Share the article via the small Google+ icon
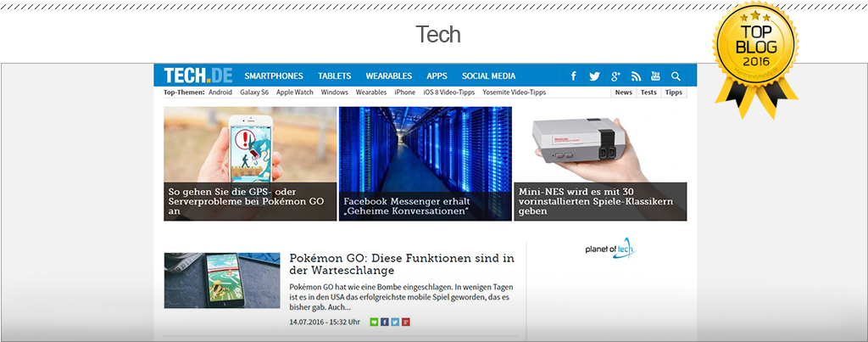 pos(406,322)
